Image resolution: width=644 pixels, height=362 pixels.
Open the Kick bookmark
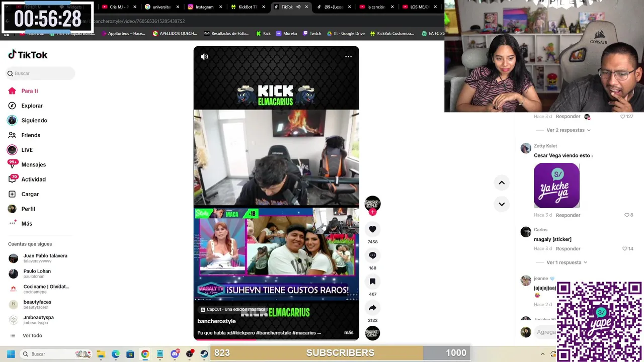[x=263, y=34]
